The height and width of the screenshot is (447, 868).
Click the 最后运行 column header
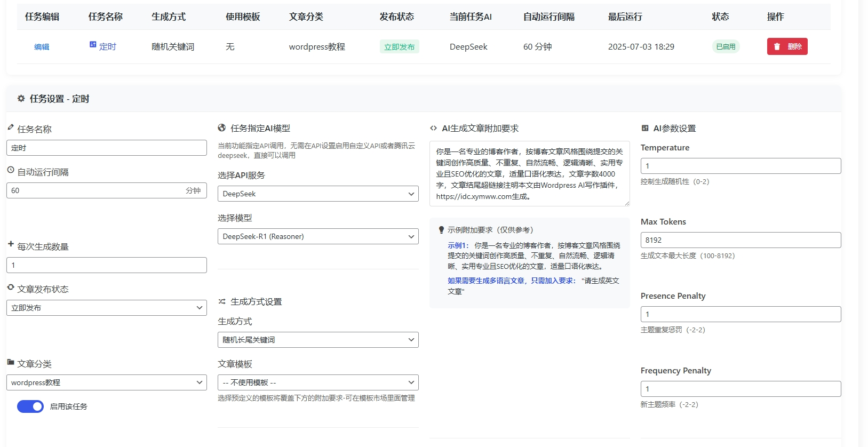pyautogui.click(x=625, y=17)
